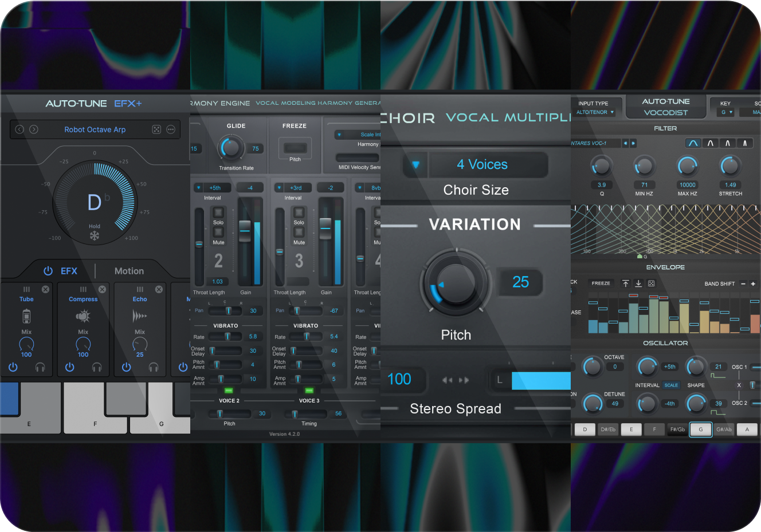Click the dice randomize icon in the Envelope section
This screenshot has width=761, height=532.
652,283
